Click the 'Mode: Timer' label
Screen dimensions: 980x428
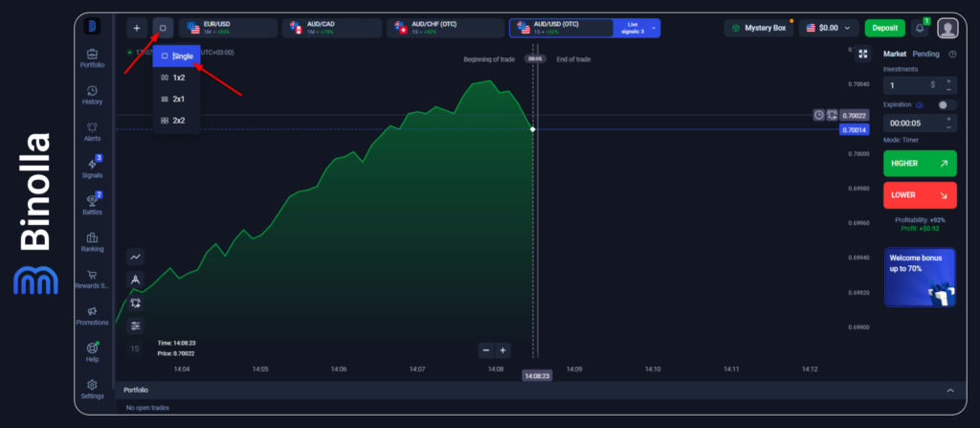coord(901,140)
